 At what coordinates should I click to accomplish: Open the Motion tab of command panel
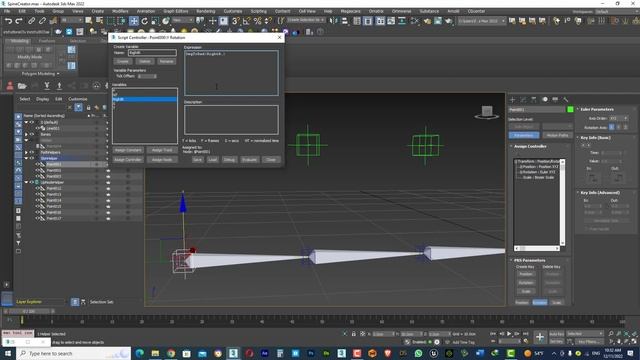[x=544, y=99]
